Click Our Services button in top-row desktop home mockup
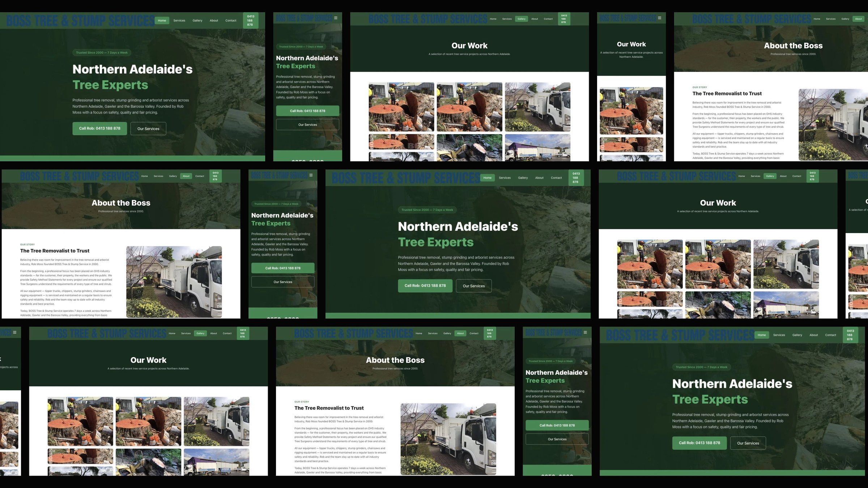 click(148, 129)
